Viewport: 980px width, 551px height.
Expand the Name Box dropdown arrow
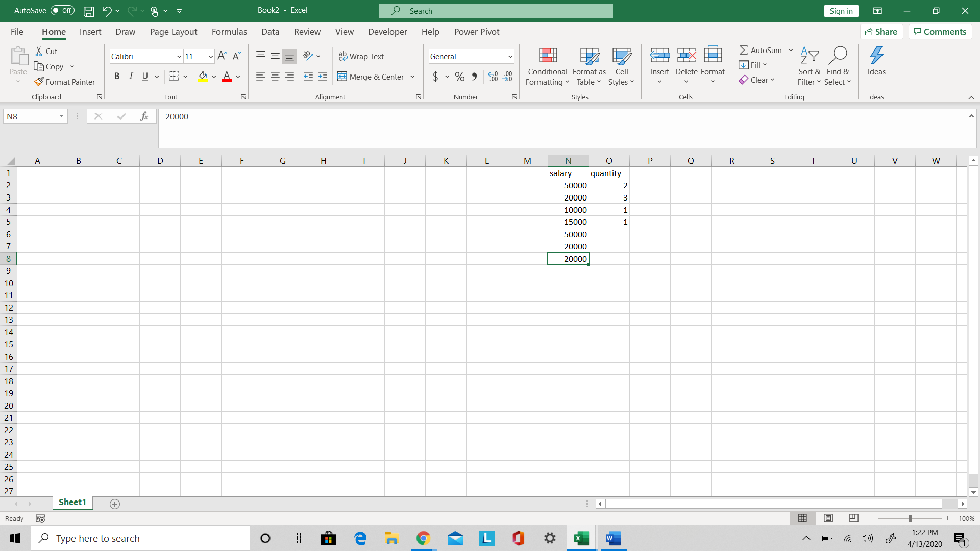click(61, 117)
